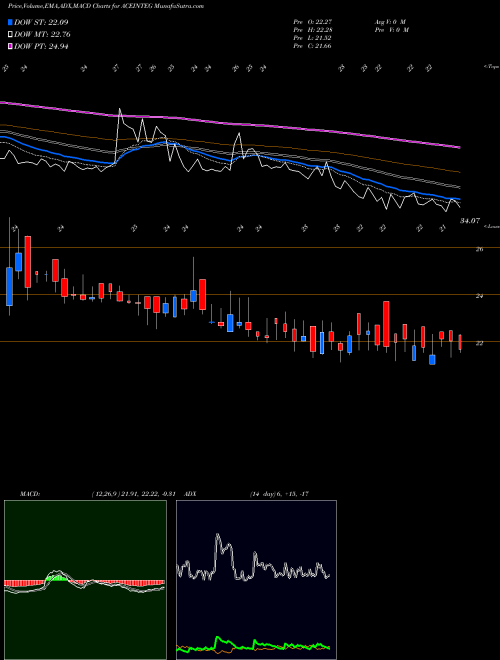Click the 'Pre C: 21.66' close value

pos(313,46)
